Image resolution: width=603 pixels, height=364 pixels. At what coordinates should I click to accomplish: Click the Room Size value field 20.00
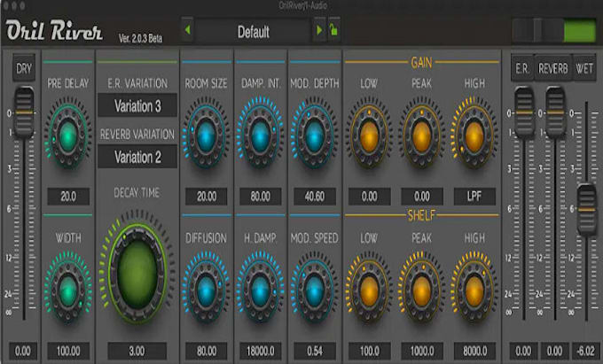(207, 197)
